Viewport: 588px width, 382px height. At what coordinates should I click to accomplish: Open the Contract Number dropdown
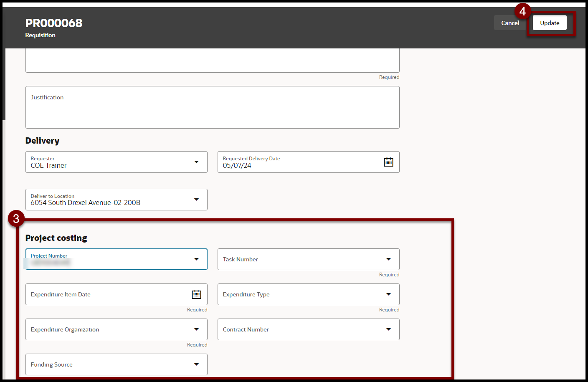(388, 329)
